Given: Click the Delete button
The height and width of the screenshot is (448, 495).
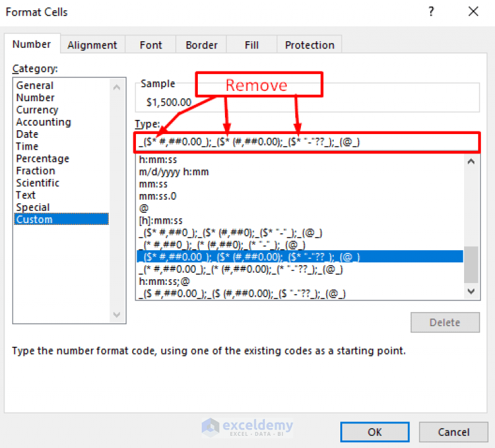Looking at the screenshot, I should pos(445,322).
